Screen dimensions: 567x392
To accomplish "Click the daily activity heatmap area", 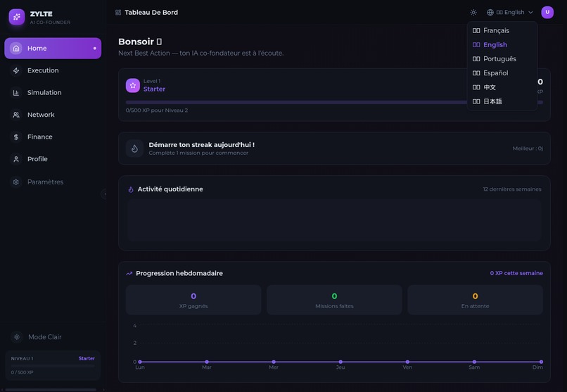I will 334,220.
